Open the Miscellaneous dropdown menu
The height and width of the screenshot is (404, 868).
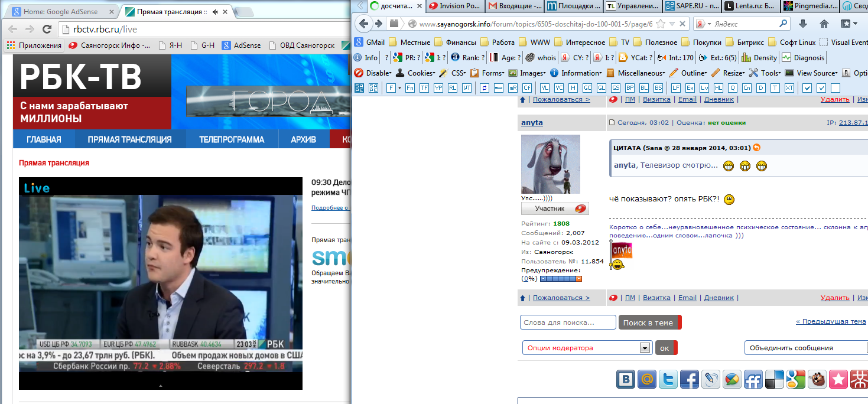pos(635,73)
